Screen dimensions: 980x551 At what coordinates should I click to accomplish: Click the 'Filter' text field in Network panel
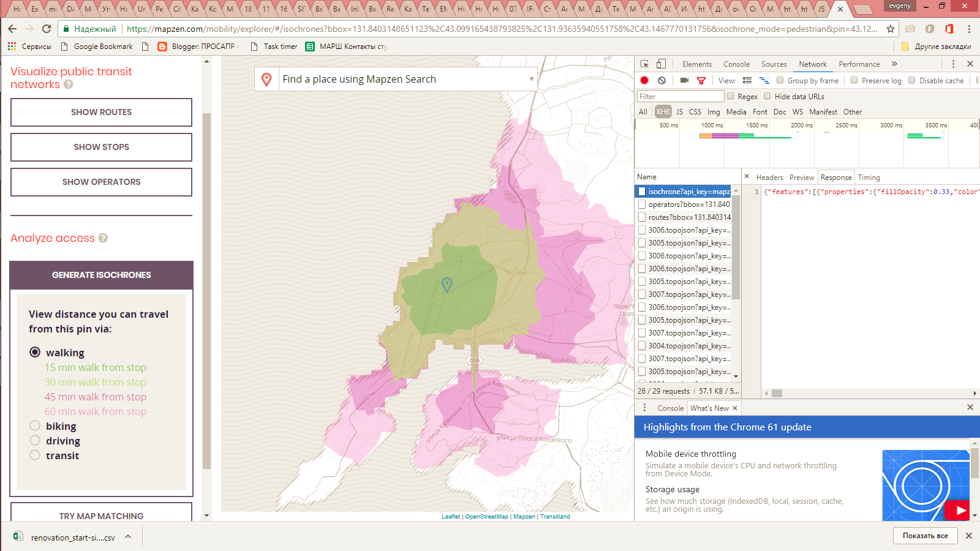(680, 97)
